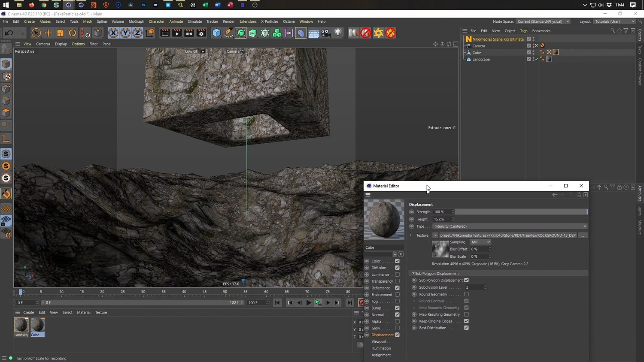Activate the Rotate tool
Image resolution: width=644 pixels, height=362 pixels.
73,33
